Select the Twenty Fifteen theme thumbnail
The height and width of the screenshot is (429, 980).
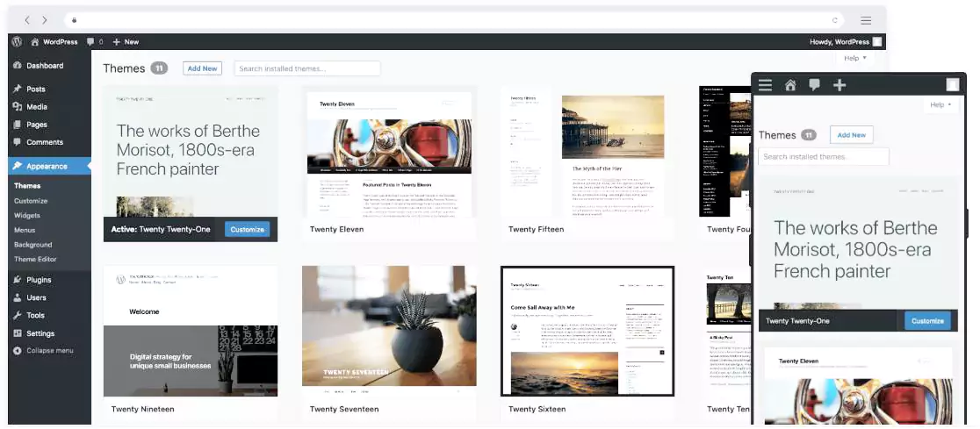(587, 152)
